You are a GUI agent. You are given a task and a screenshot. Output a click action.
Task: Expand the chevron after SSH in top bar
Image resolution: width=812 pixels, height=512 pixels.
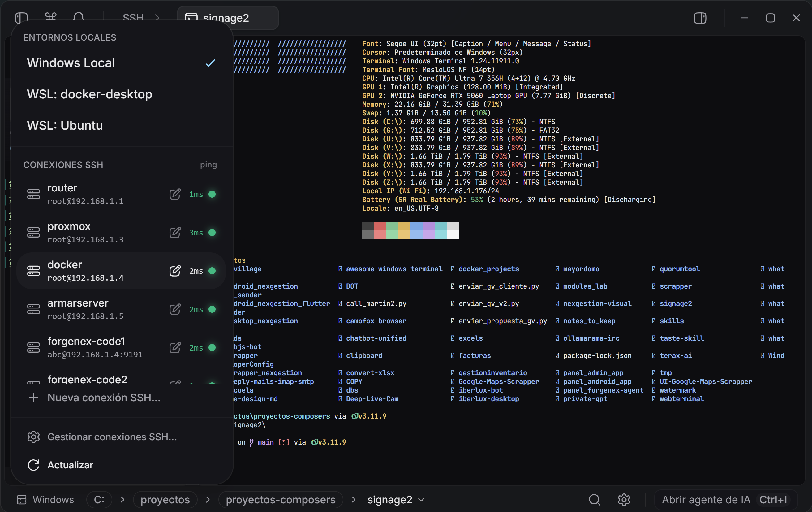[x=157, y=18]
